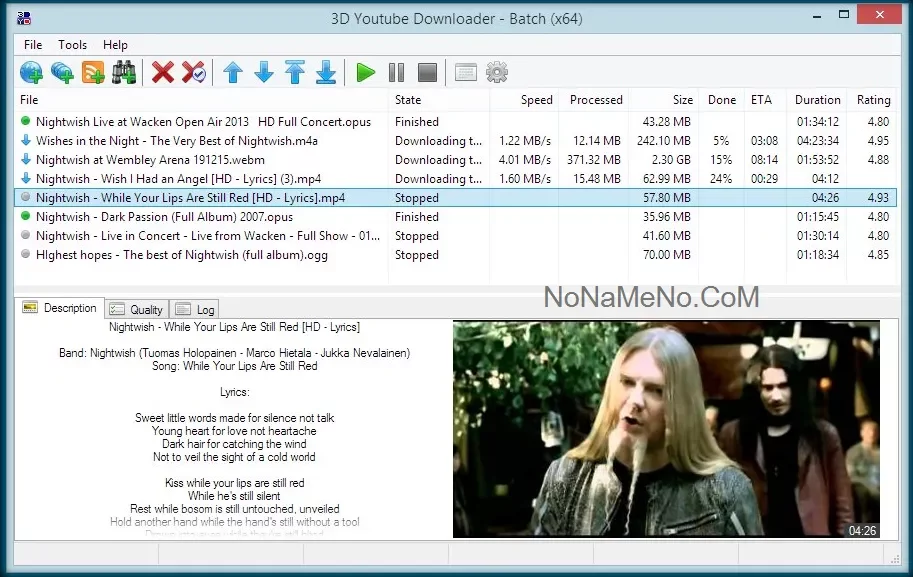
Task: Sort list by Rating column header
Action: (873, 100)
